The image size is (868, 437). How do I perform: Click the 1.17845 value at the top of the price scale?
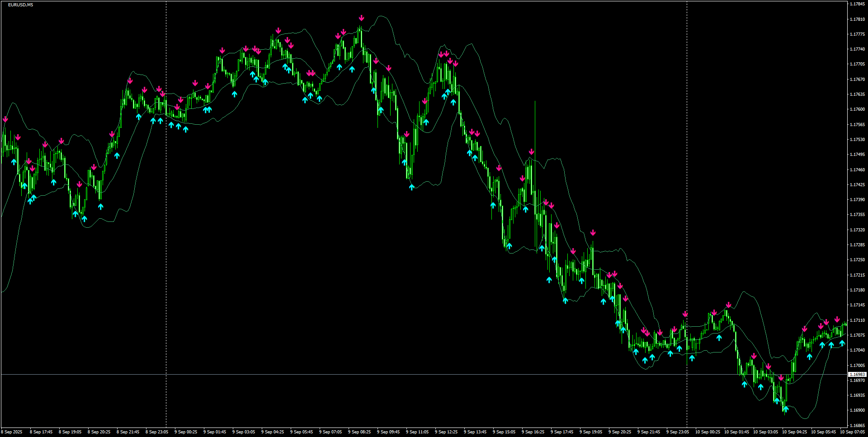point(858,4)
